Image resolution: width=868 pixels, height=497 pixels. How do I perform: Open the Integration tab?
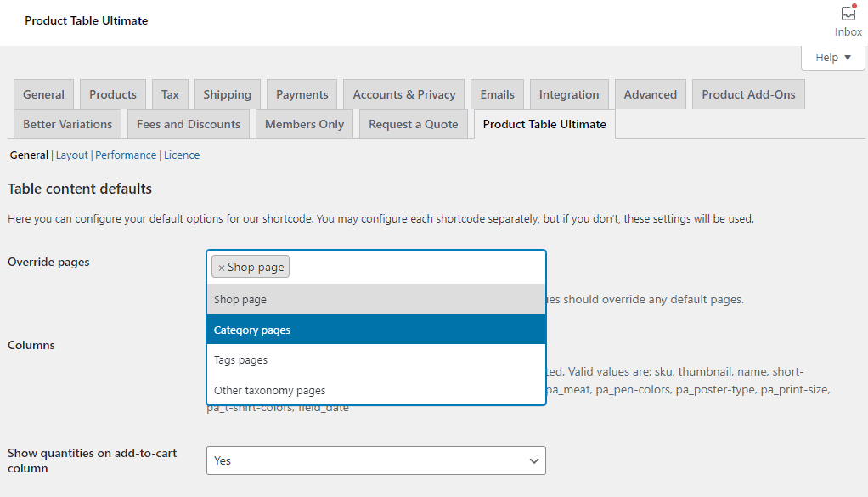[x=569, y=94]
